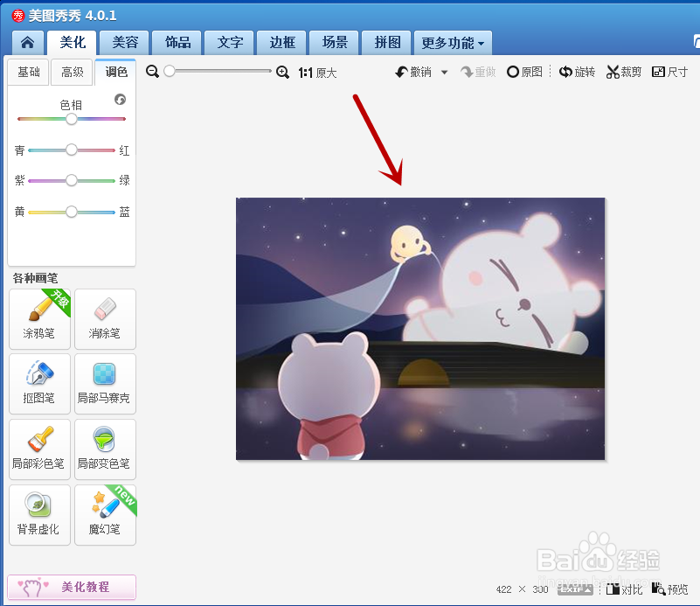The image size is (700, 606).
Task: Click the zoom slider handle
Action: point(170,71)
